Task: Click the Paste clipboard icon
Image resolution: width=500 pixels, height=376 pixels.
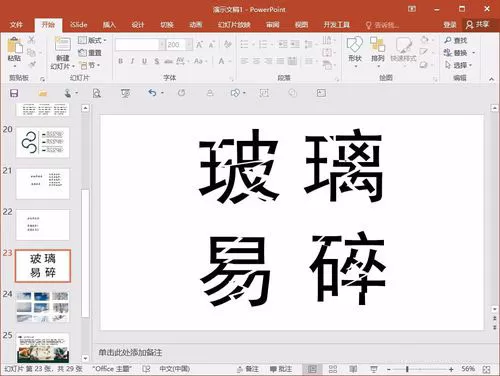Action: tap(15, 46)
